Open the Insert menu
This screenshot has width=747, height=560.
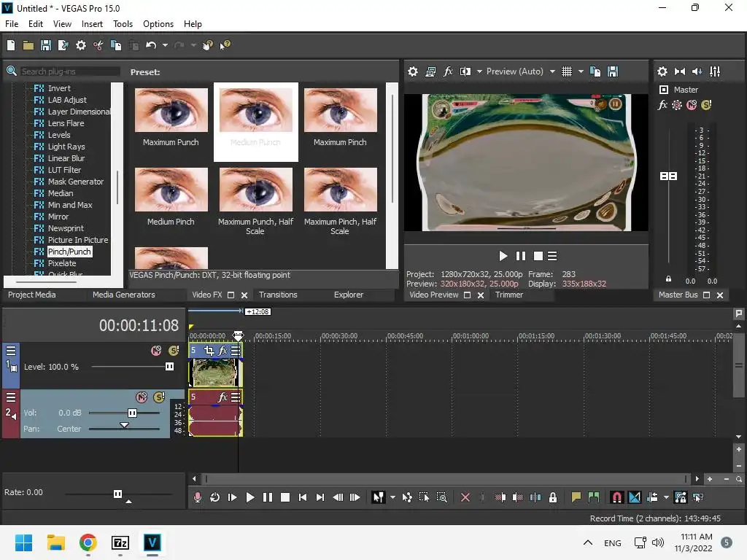click(92, 24)
